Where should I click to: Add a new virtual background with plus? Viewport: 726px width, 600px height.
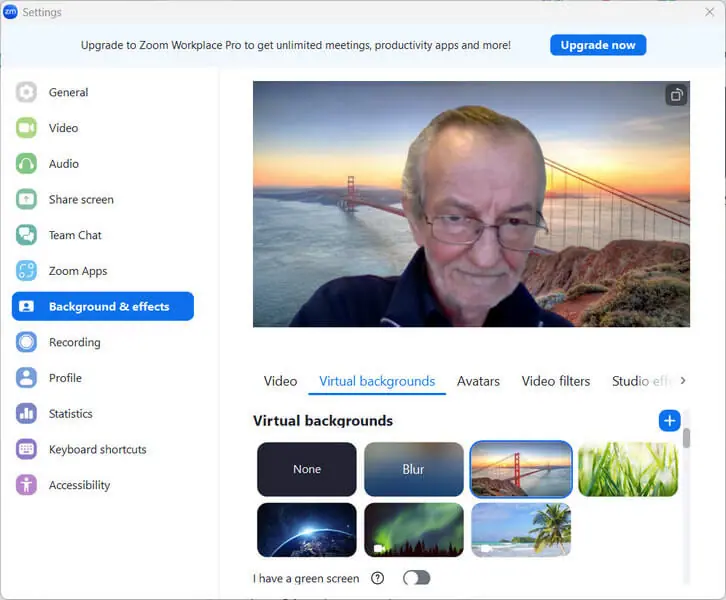669,420
